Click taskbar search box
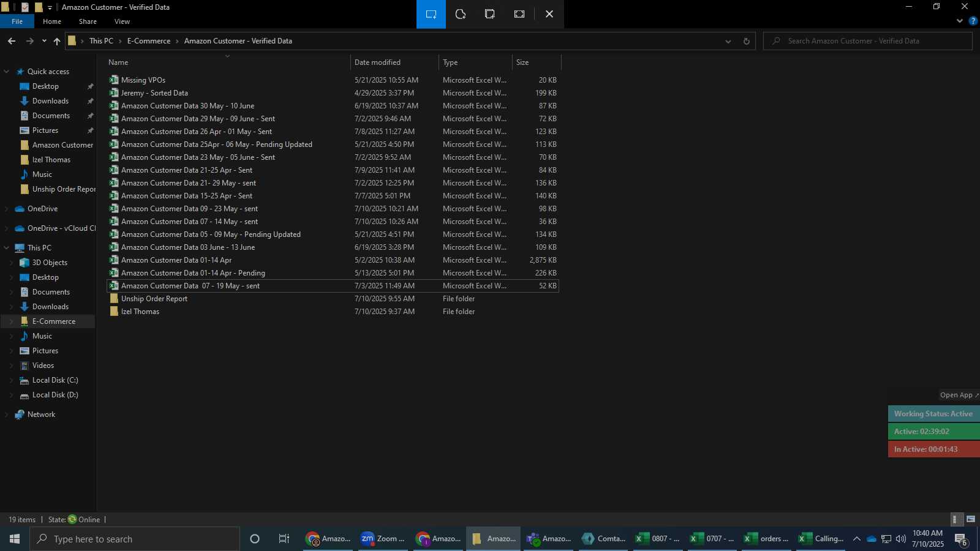 pos(135,539)
